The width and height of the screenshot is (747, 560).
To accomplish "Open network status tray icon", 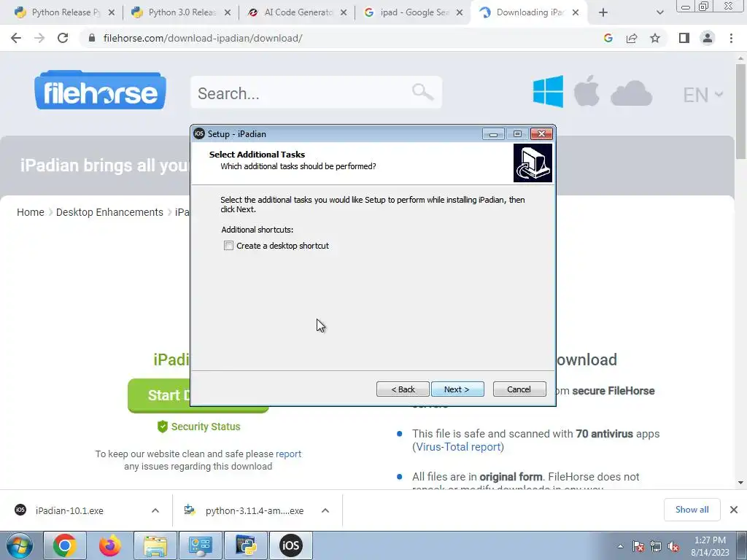I will [x=656, y=547].
